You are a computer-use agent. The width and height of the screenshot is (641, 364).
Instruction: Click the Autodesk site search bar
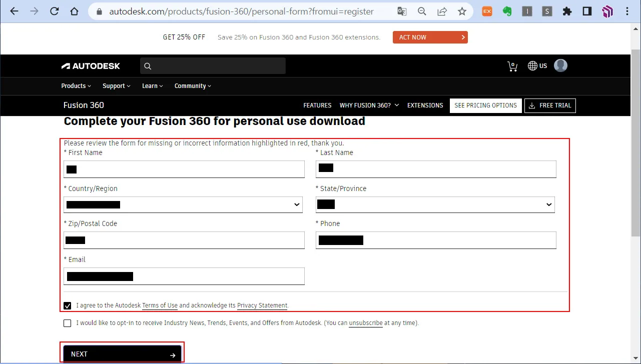pyautogui.click(x=213, y=66)
